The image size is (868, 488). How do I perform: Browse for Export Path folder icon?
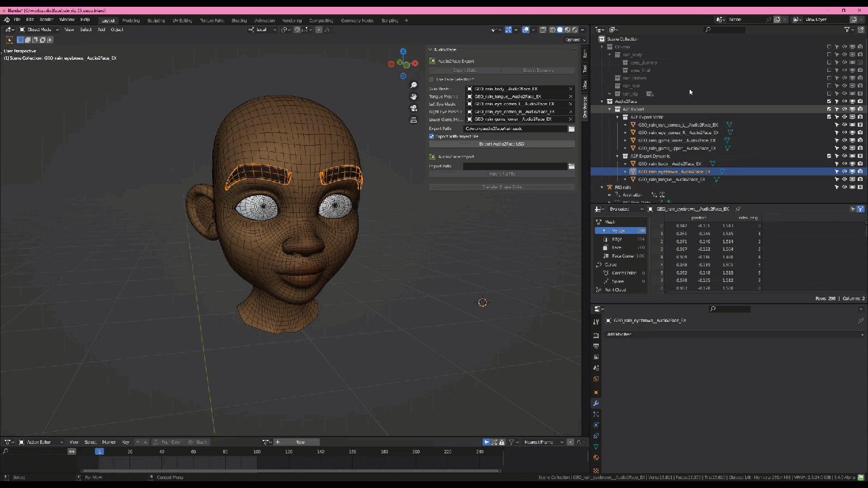[x=571, y=129]
